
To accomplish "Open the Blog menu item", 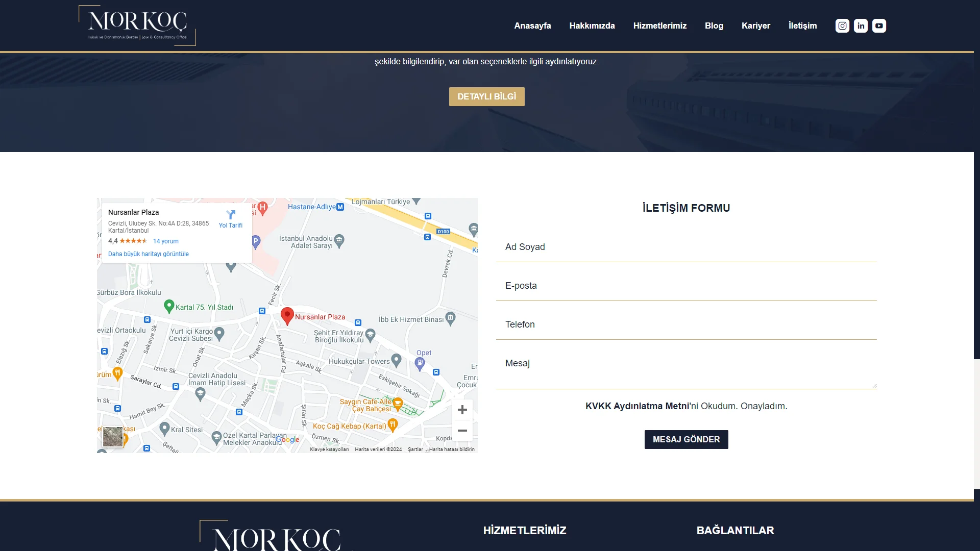I will coord(714,26).
